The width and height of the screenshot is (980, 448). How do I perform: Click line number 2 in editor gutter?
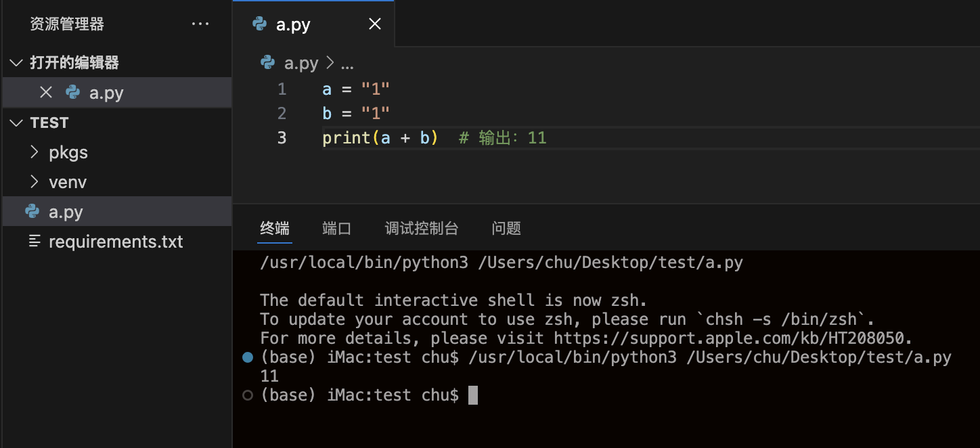282,113
